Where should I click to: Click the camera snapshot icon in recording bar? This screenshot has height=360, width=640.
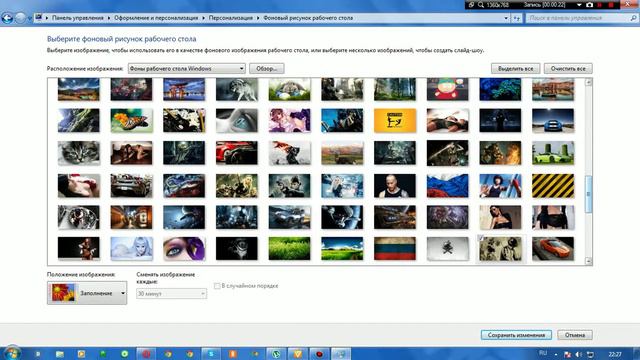point(589,5)
